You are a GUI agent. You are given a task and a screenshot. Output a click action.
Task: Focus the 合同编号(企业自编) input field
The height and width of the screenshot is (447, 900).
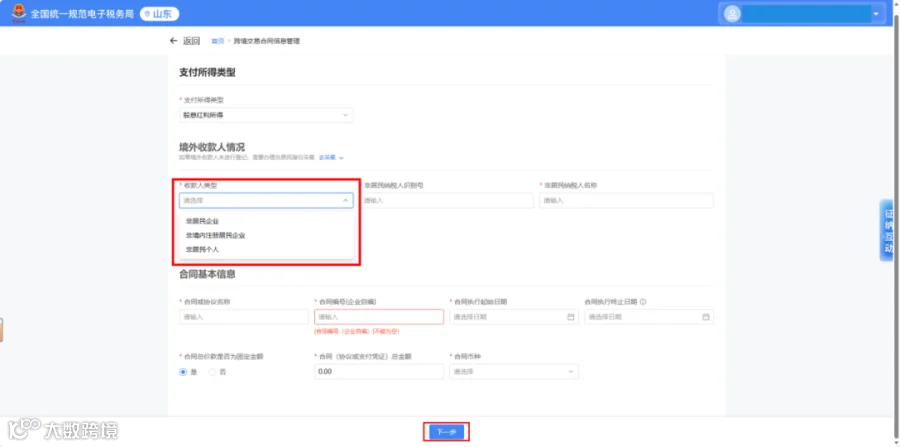[x=379, y=317]
